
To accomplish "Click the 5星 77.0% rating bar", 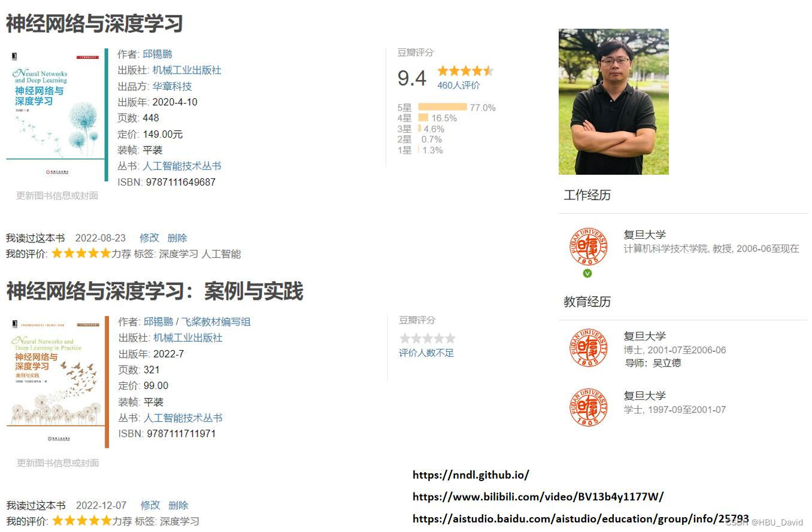I will (443, 107).
